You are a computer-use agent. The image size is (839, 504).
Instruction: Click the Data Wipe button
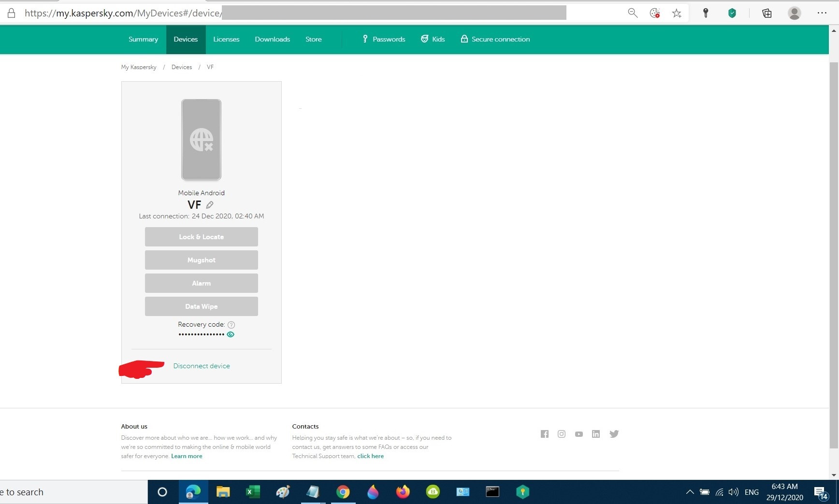[202, 306]
